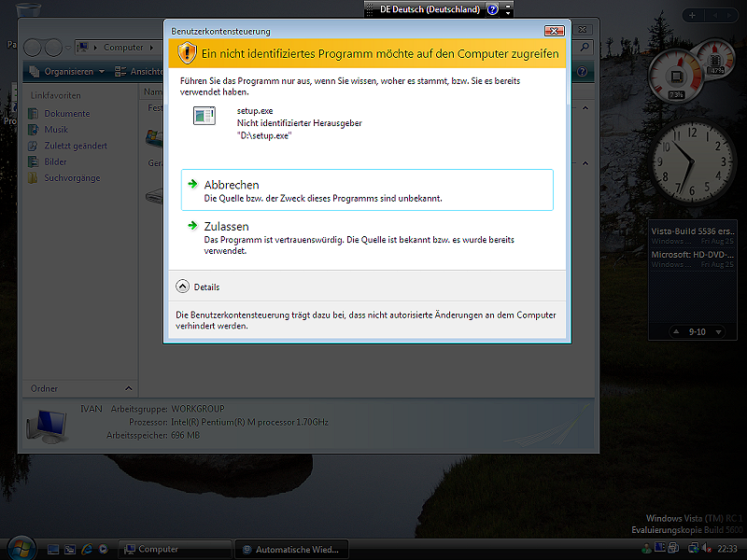747x560 pixels.
Task: Click the language bar help icon
Action: coord(493,9)
